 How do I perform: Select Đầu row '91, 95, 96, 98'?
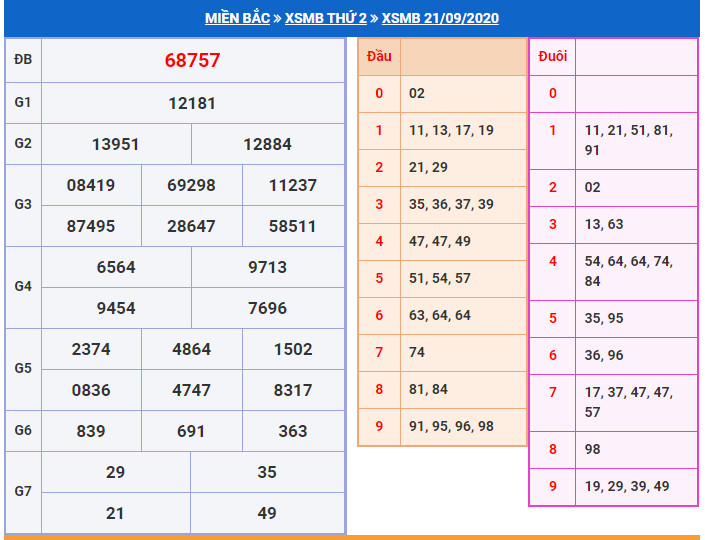tap(451, 426)
